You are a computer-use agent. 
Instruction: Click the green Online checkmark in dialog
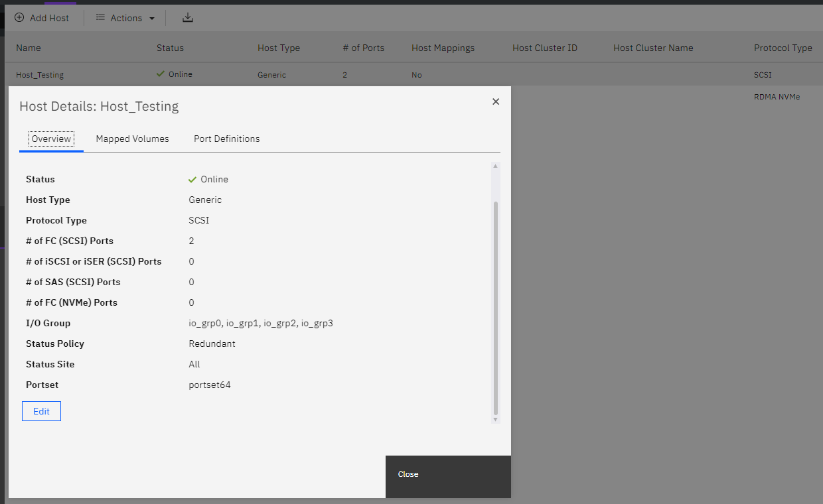tap(192, 180)
